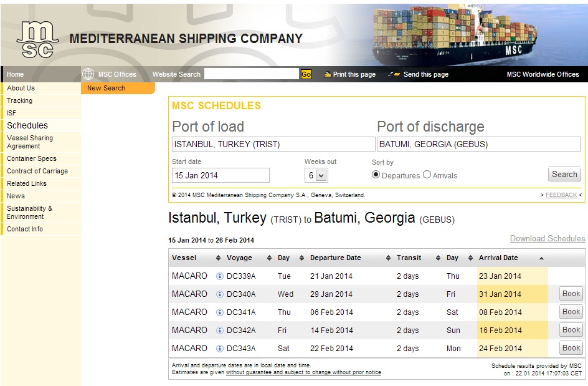
Task: Open info icon for voyage DC339A
Action: point(220,276)
